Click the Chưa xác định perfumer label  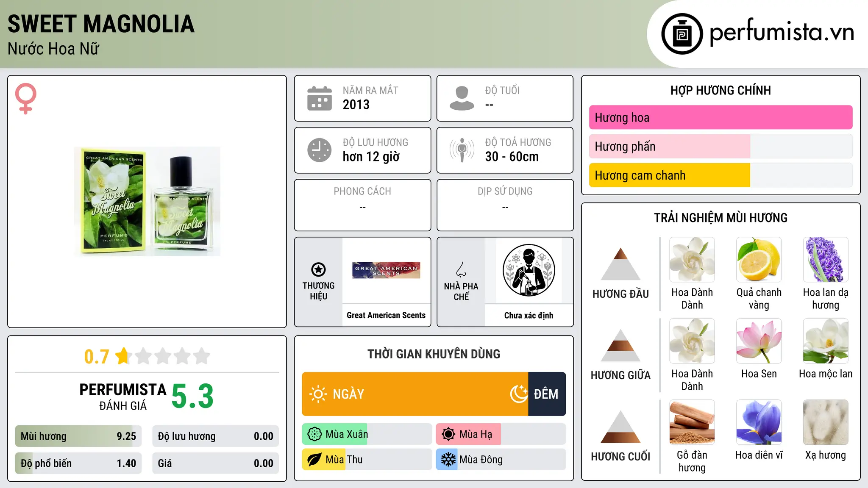coord(529,315)
